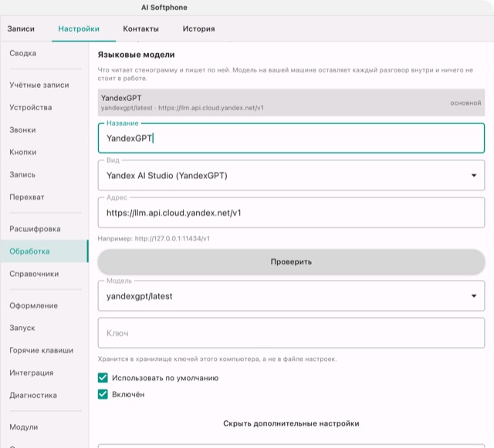Select the Обработка sidebar item

point(44,251)
